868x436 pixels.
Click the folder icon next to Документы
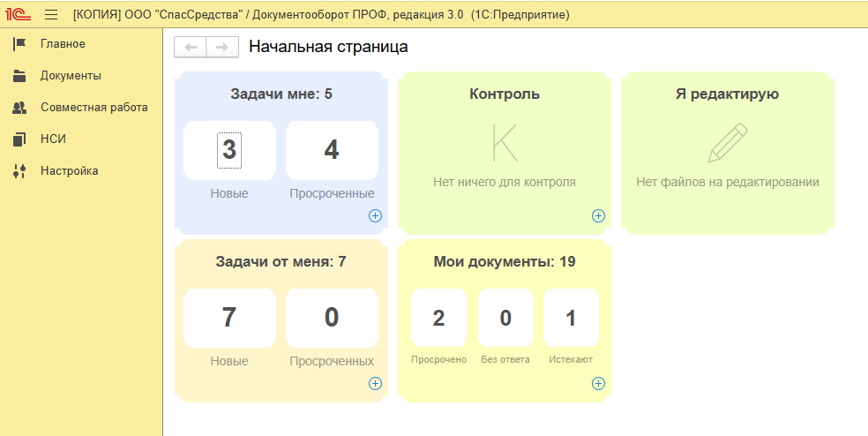coord(19,76)
